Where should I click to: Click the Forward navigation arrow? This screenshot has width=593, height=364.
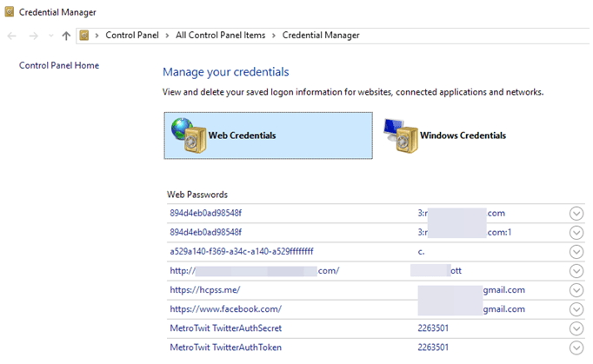(34, 36)
